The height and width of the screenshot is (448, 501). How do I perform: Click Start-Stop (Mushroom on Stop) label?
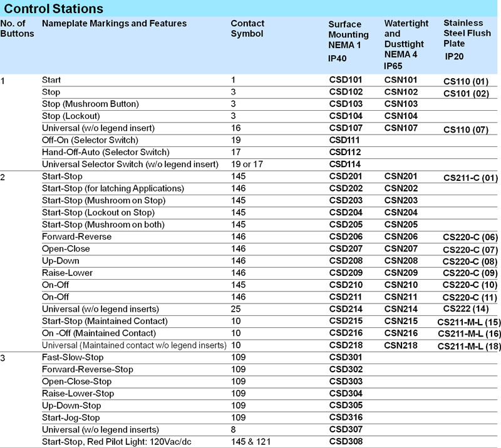[x=103, y=200]
